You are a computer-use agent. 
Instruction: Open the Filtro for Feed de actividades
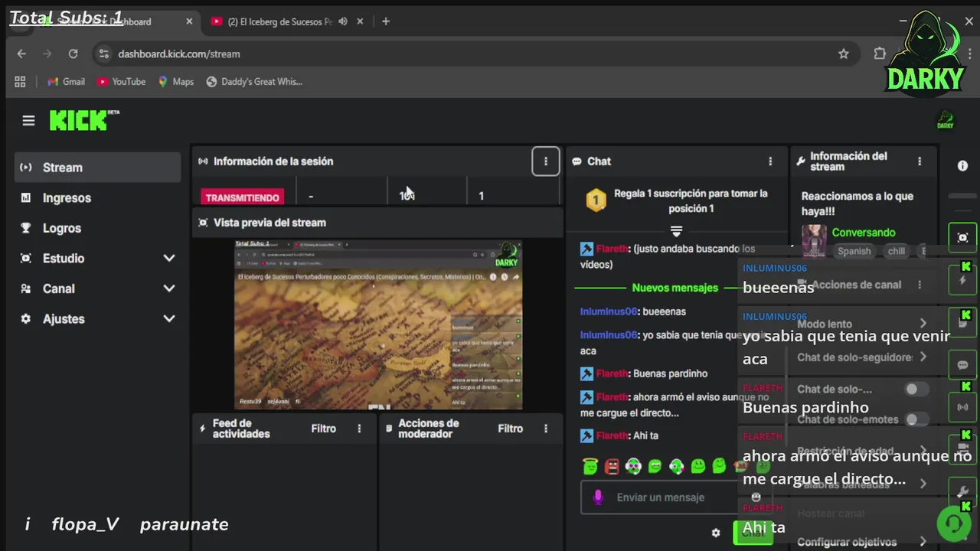(x=323, y=429)
